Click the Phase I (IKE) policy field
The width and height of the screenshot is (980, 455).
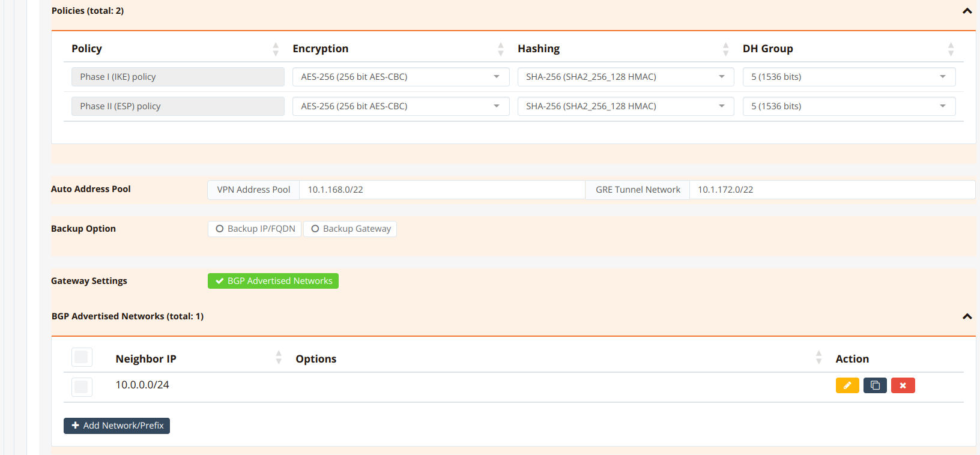click(178, 77)
